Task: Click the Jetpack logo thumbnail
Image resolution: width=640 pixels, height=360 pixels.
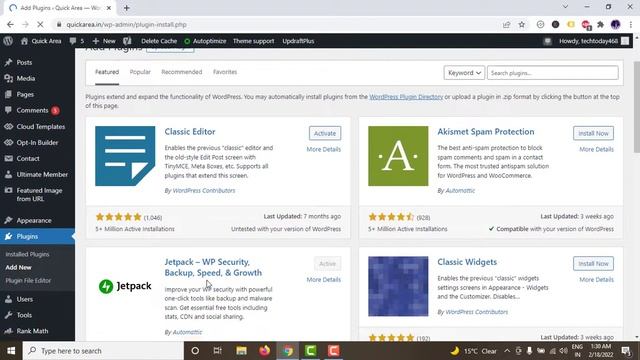Action: [125, 286]
